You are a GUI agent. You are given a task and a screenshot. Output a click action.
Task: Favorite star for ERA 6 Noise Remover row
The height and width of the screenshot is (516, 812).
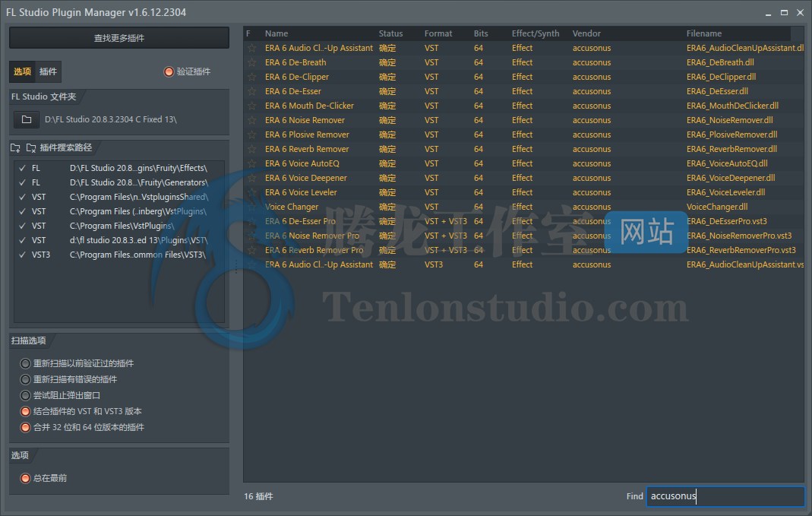point(251,121)
